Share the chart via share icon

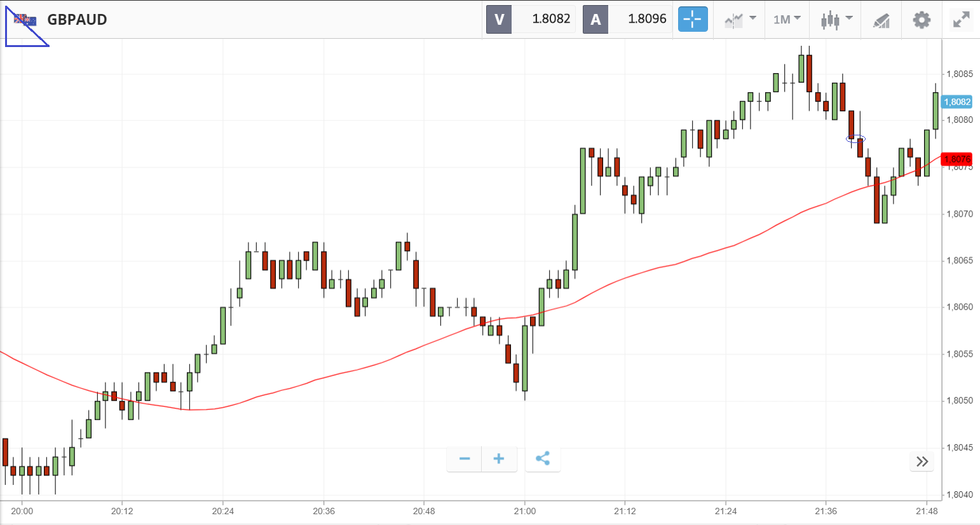click(x=543, y=459)
